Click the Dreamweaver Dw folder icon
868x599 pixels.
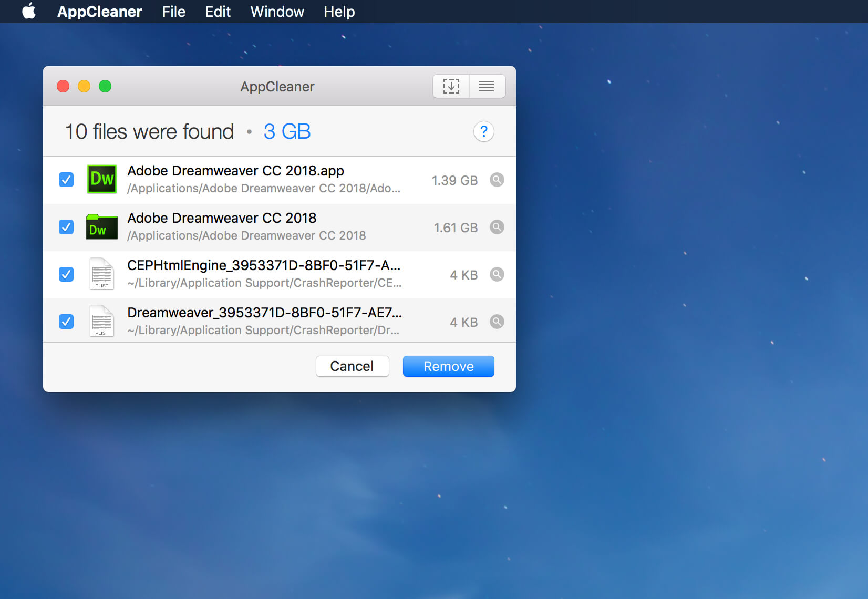[102, 227]
